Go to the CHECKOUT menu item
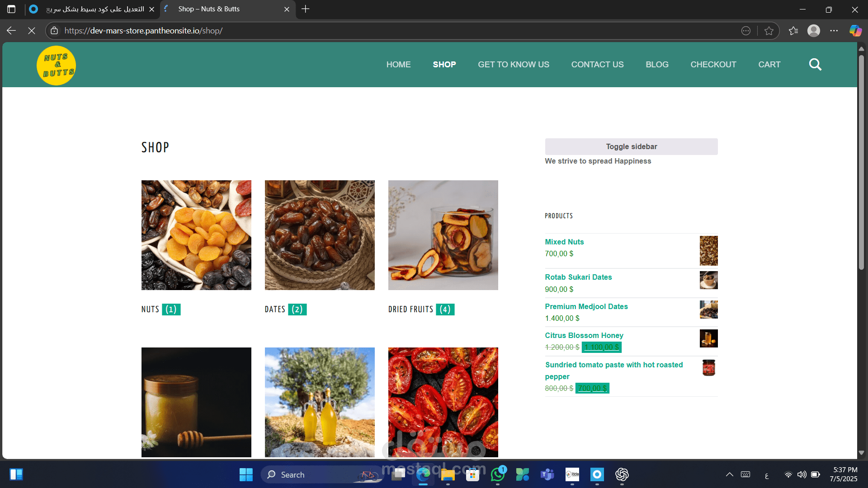Viewport: 868px width, 488px height. [713, 65]
